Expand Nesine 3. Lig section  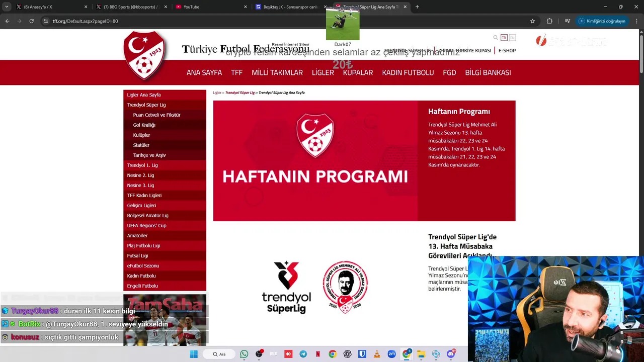click(x=165, y=185)
